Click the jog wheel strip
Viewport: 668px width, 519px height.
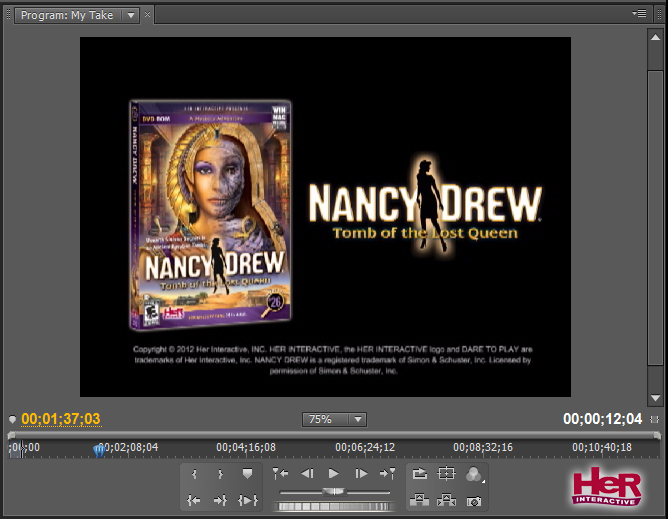click(333, 507)
